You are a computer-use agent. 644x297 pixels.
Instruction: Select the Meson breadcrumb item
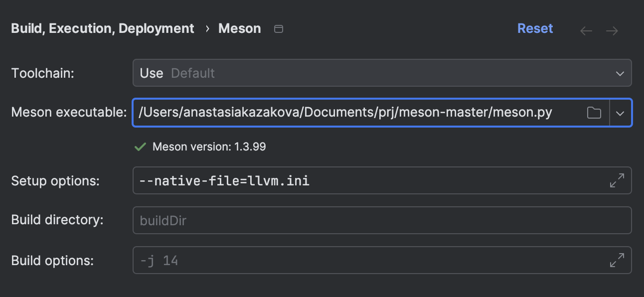click(239, 28)
